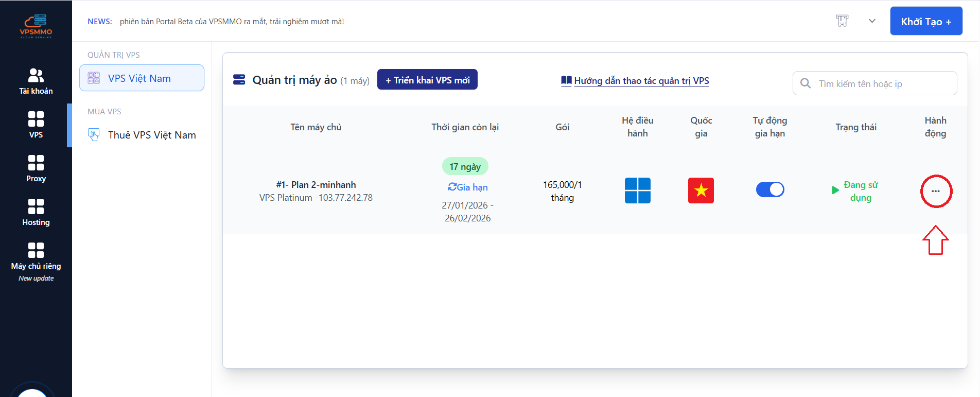Screen dimensions: 980x397
Task: Click the Vietnam flag icon
Action: pos(701,191)
